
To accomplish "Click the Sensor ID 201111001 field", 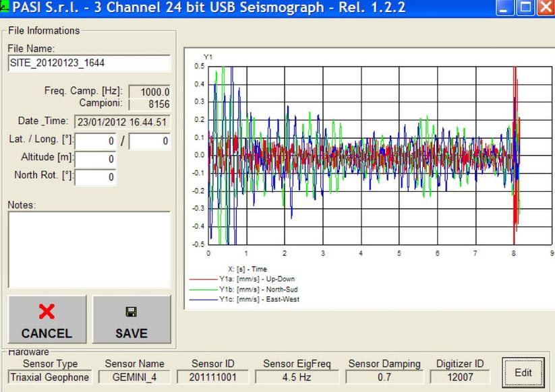I will [213, 377].
